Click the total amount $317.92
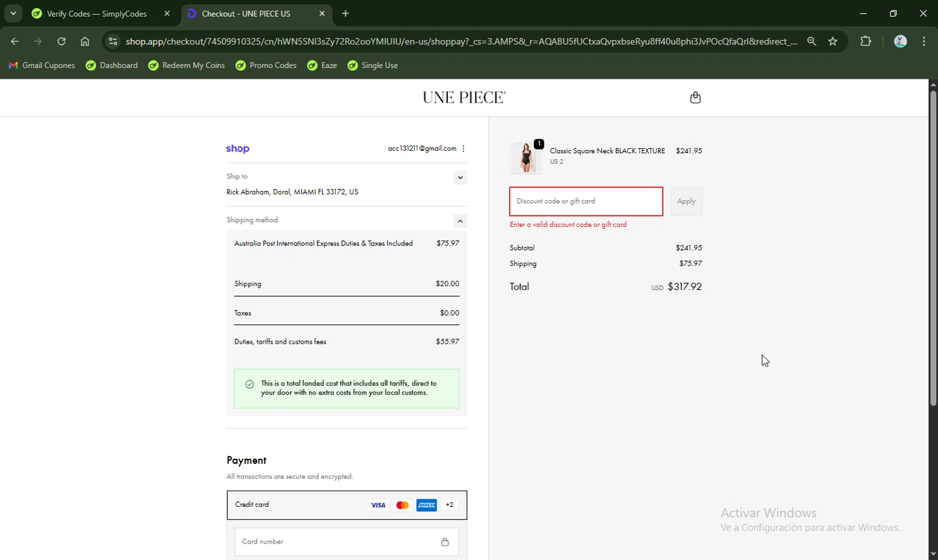 tap(685, 287)
